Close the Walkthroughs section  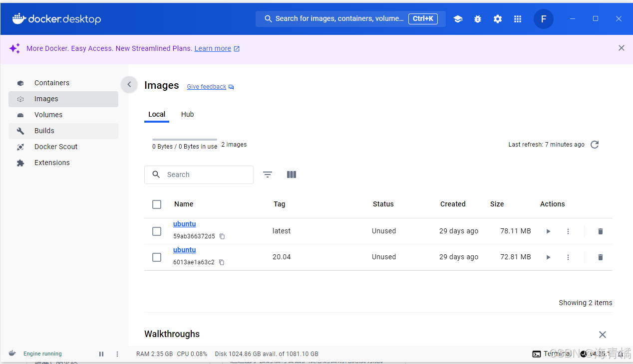pos(603,335)
